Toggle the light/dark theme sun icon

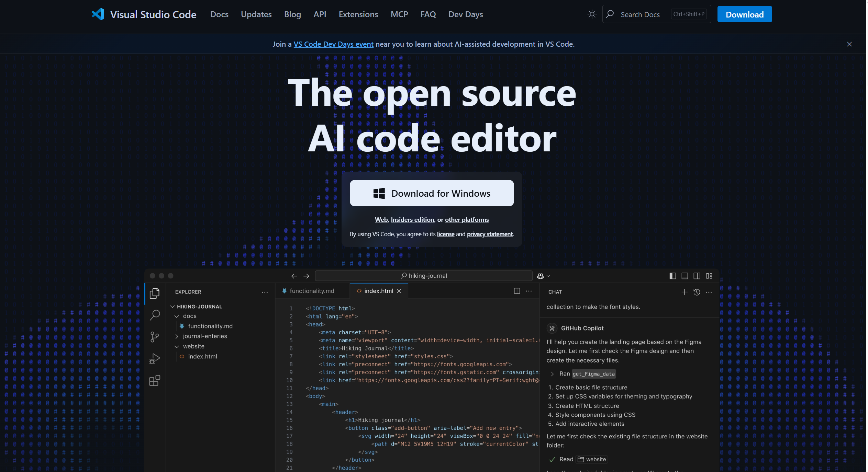click(x=592, y=14)
